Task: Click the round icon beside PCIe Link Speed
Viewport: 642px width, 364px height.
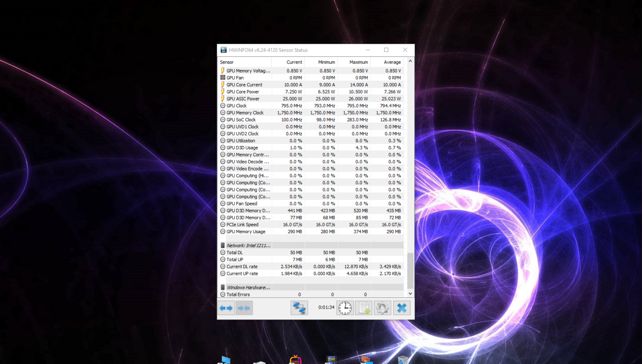Action: [223, 225]
